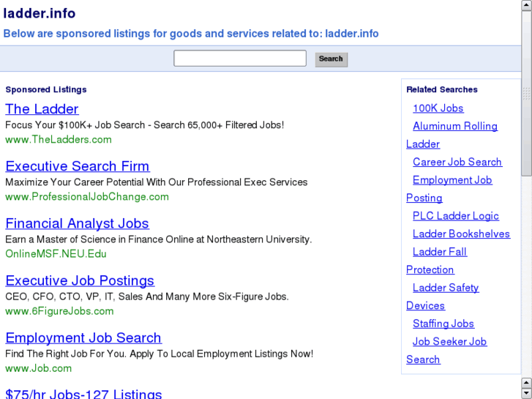
Task: Click www.Job.com URL
Action: [38, 368]
